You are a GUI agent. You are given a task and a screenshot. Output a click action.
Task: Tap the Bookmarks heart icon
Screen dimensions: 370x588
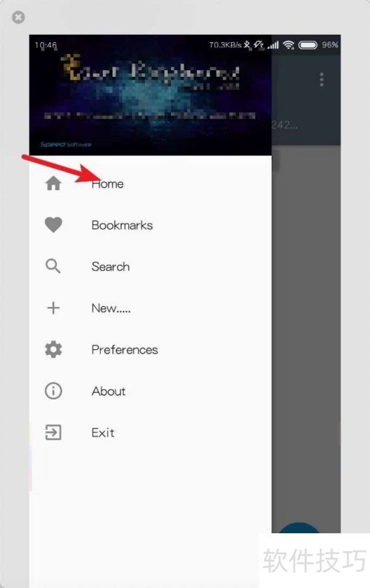[53, 225]
